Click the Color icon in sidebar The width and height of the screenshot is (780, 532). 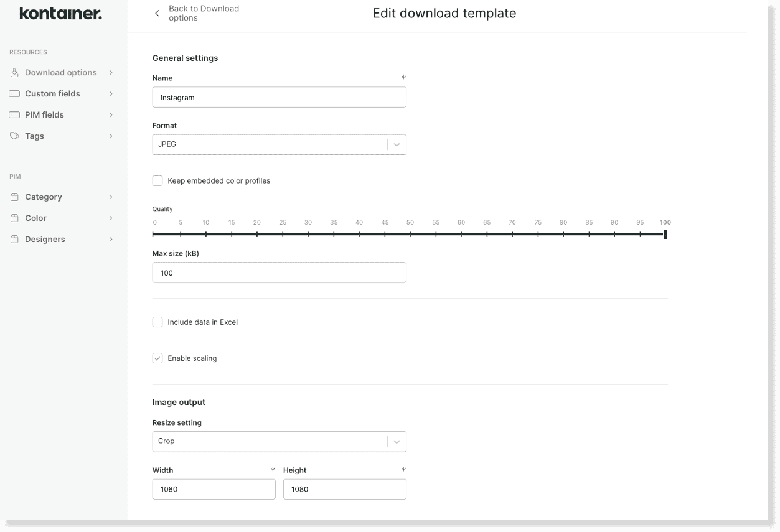pyautogui.click(x=14, y=218)
